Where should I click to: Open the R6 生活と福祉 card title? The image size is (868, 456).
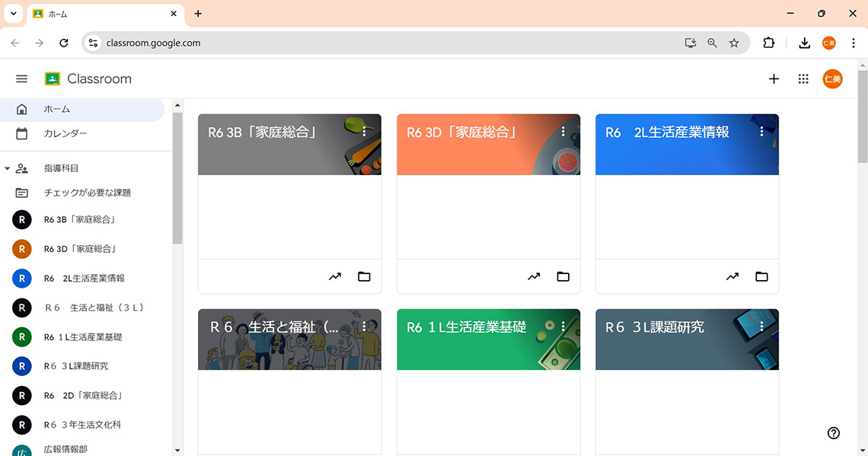coord(274,327)
